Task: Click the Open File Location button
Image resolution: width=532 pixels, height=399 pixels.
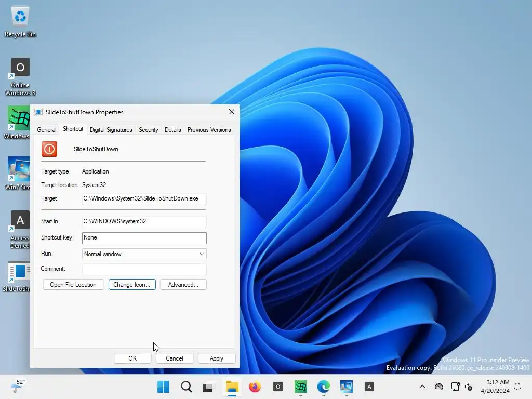Action: 73,285
